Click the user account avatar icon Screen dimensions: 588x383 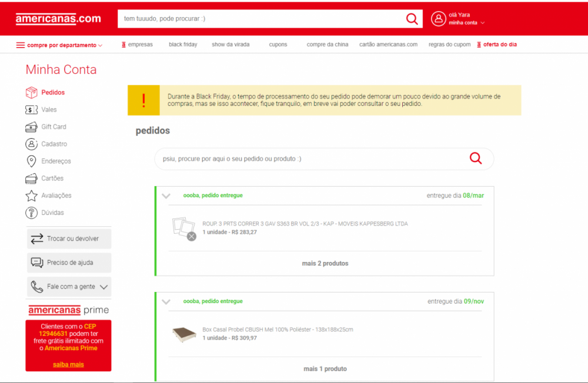click(x=438, y=19)
